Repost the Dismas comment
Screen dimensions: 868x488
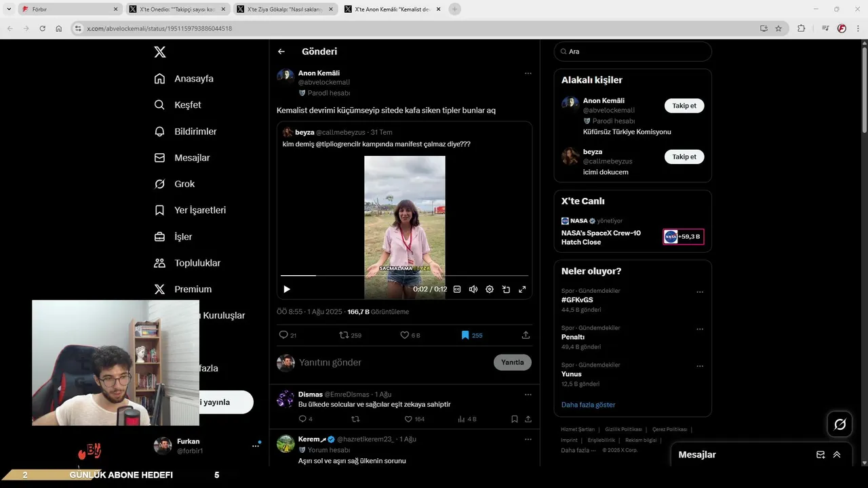(355, 420)
